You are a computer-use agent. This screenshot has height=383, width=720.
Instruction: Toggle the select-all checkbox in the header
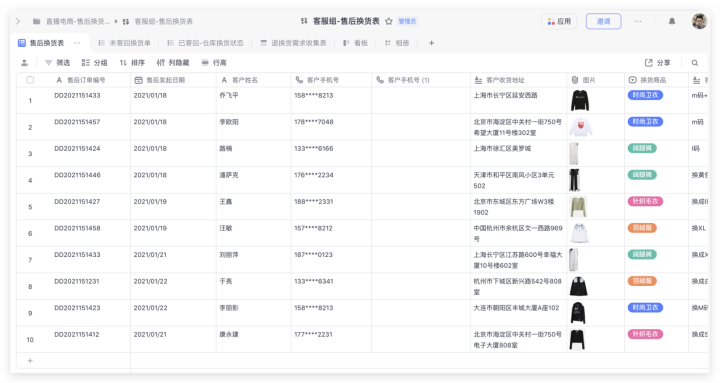point(30,80)
